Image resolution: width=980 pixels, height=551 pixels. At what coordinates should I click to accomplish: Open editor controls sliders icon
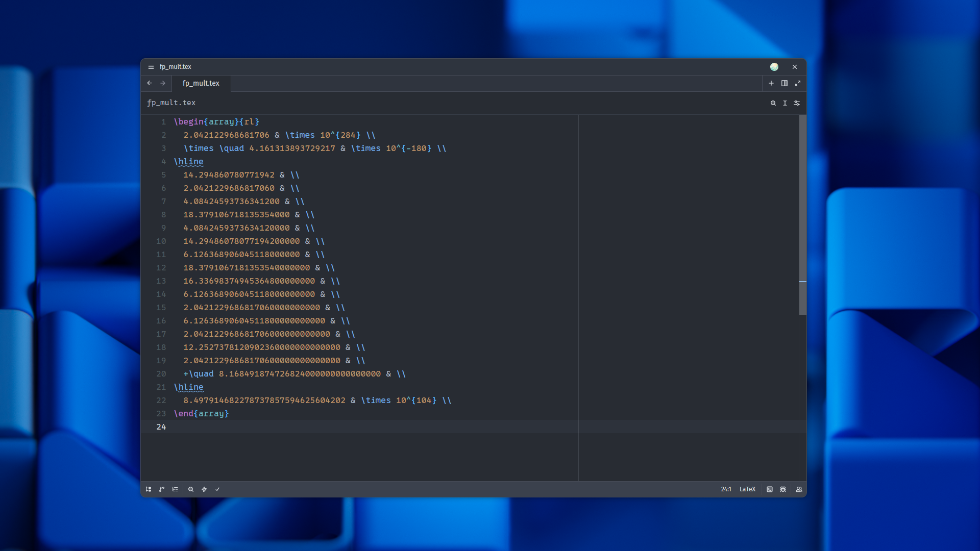[x=797, y=103]
